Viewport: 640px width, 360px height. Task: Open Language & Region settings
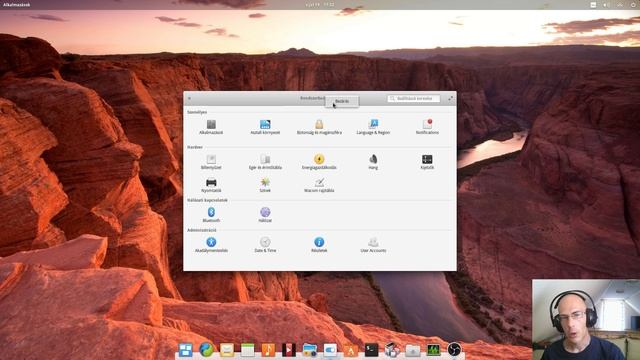point(373,127)
